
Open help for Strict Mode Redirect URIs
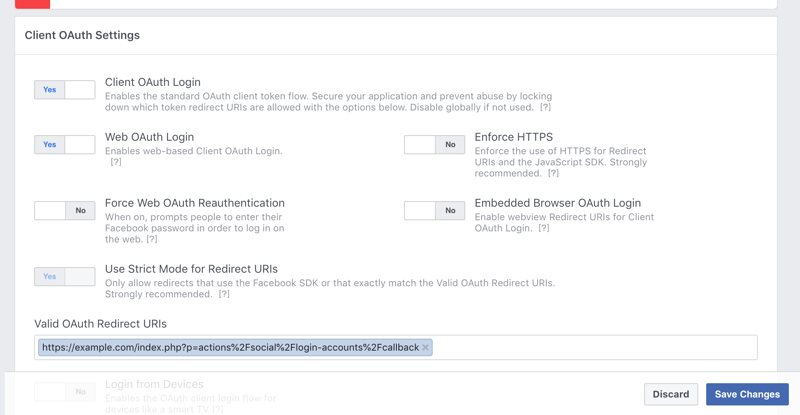click(x=224, y=294)
